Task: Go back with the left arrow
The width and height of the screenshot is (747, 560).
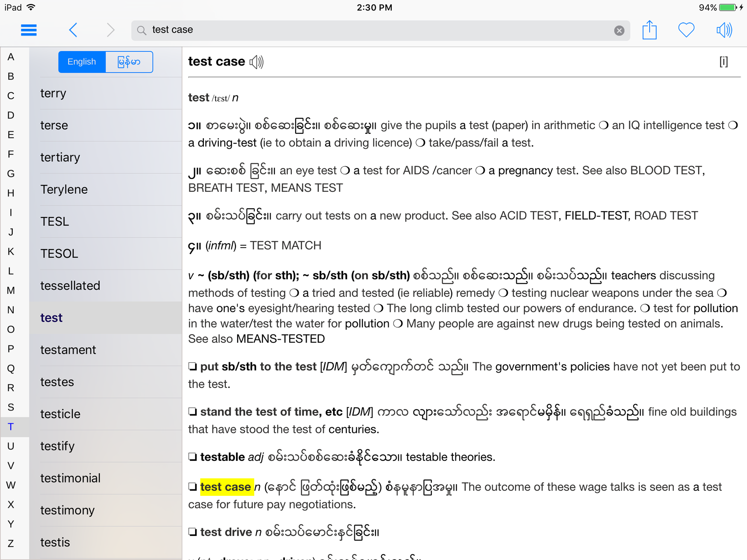Action: 73,30
